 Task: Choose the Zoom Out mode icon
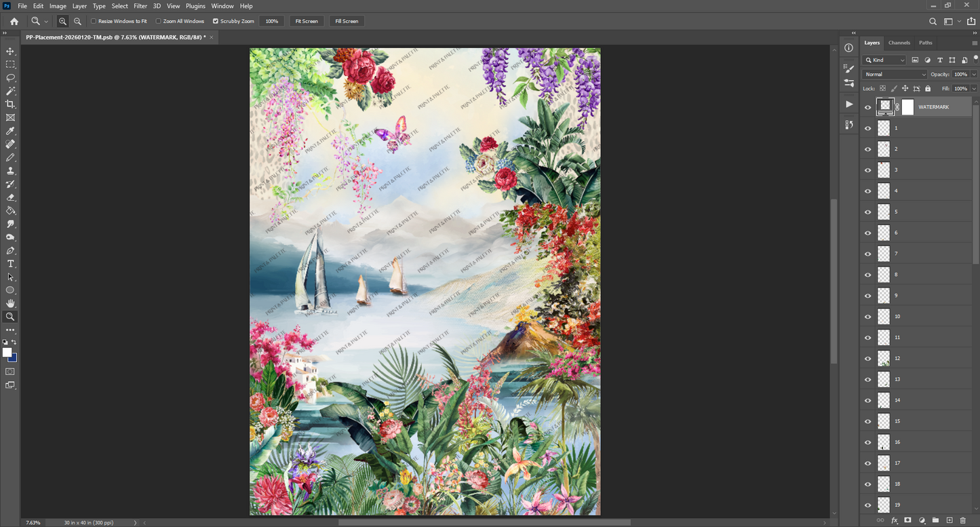coord(77,21)
